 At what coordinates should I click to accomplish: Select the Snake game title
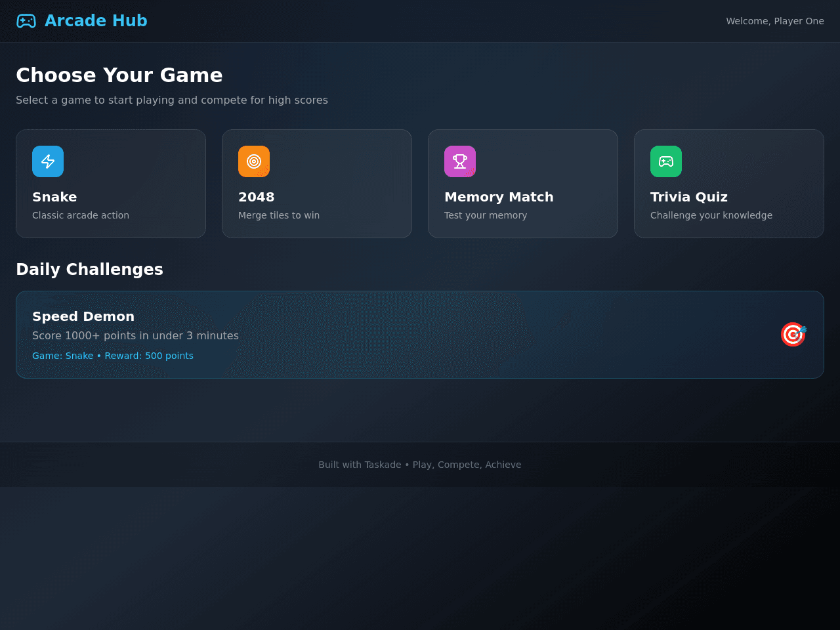point(54,197)
